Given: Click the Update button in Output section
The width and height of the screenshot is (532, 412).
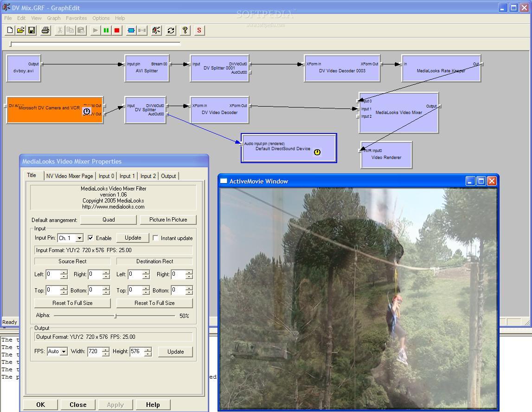Looking at the screenshot, I should [x=175, y=352].
